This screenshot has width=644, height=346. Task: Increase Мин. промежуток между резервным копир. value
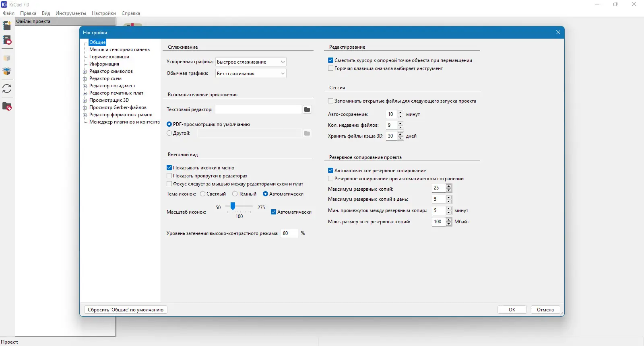click(449, 208)
